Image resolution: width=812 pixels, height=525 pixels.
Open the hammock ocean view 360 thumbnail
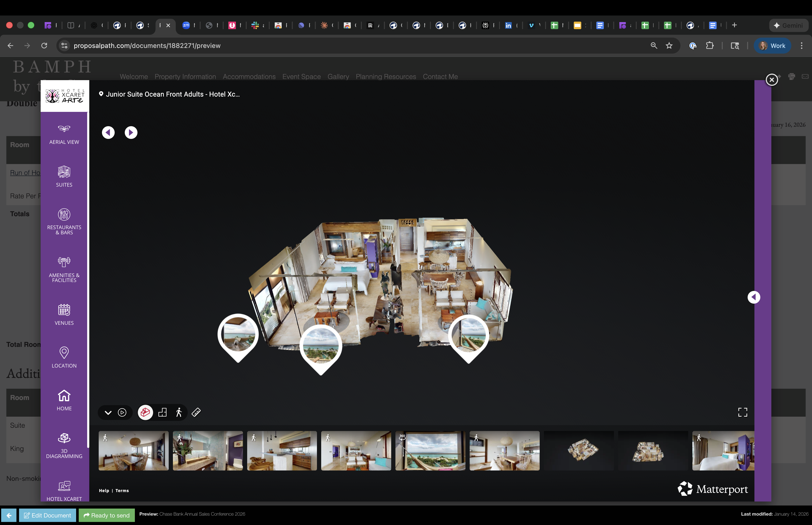(x=430, y=451)
